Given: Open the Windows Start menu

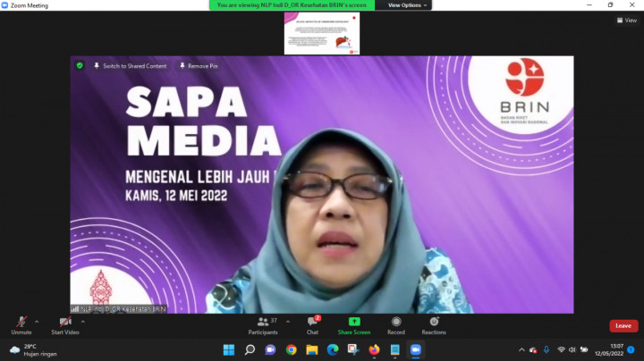Looking at the screenshot, I should [229, 350].
